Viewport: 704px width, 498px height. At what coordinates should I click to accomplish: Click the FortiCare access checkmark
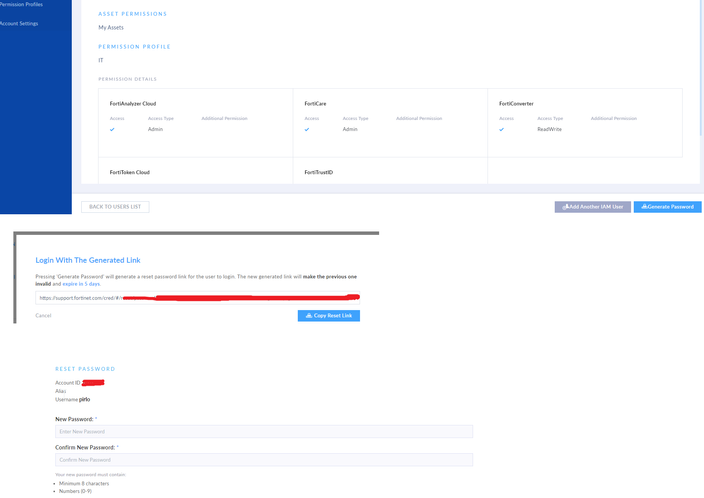click(x=307, y=129)
